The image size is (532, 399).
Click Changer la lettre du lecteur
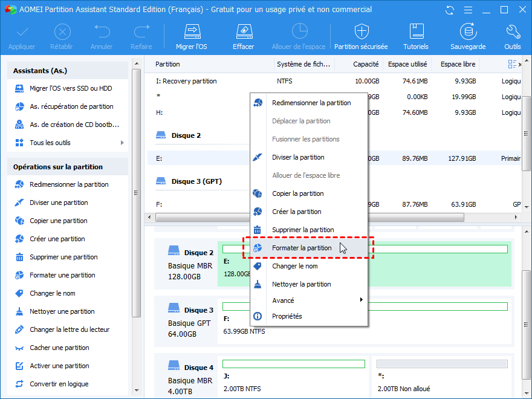point(69,330)
